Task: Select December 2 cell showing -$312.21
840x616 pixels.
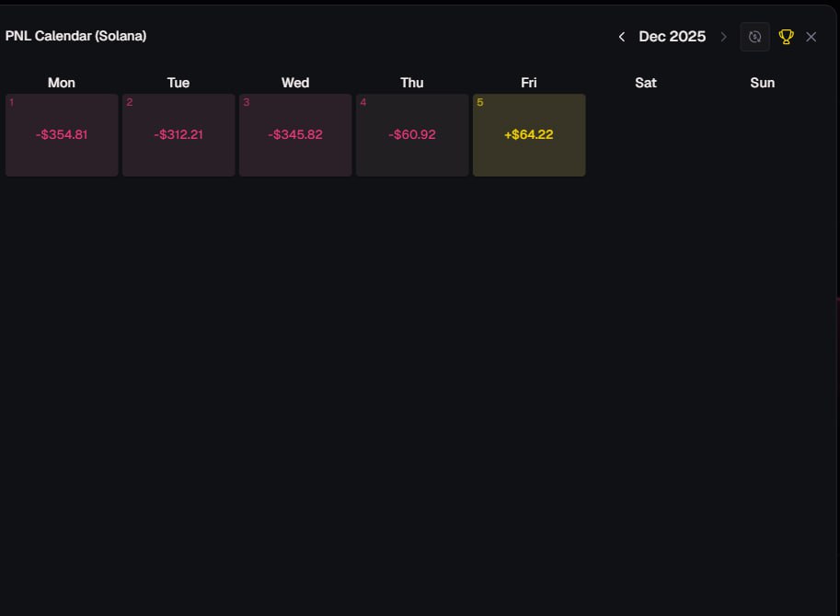Action: (x=178, y=135)
